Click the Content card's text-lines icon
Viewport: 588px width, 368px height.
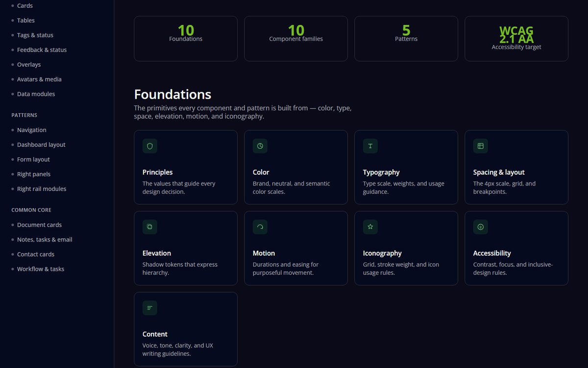coord(150,308)
